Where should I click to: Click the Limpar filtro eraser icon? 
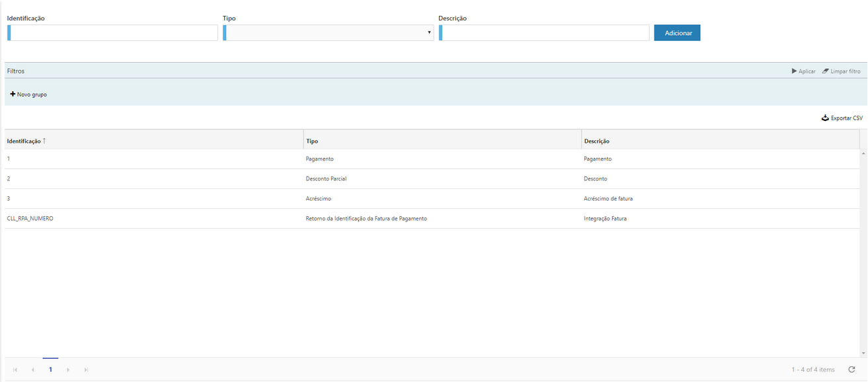click(826, 71)
